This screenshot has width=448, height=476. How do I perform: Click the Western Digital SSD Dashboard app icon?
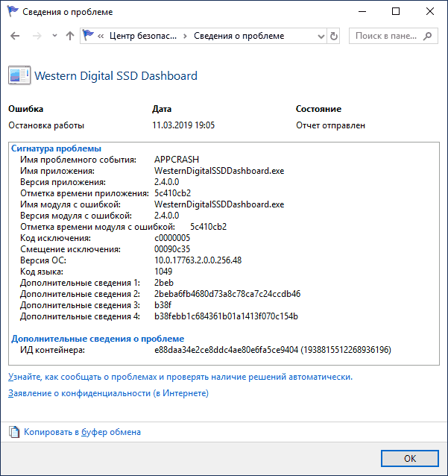click(19, 75)
